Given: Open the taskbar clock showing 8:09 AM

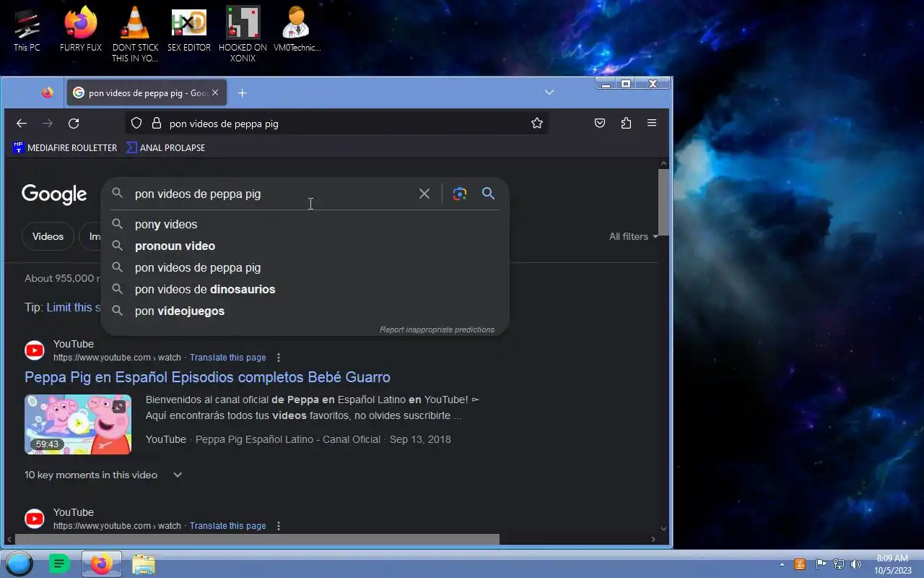Looking at the screenshot, I should 892,564.
